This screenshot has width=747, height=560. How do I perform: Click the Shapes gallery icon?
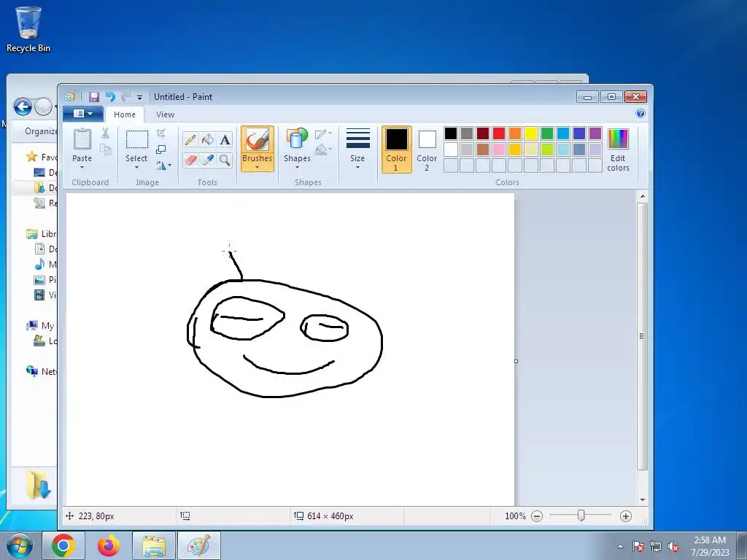pyautogui.click(x=297, y=139)
